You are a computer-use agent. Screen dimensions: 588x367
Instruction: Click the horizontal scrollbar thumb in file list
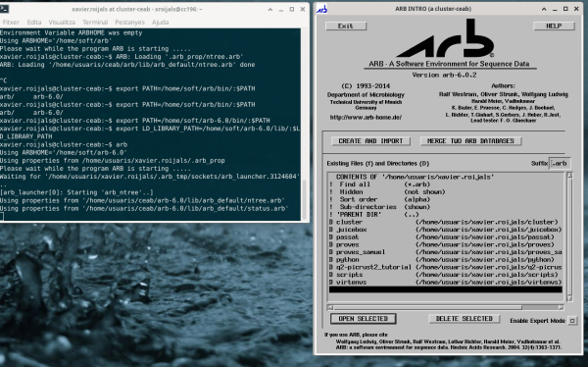pos(427,307)
